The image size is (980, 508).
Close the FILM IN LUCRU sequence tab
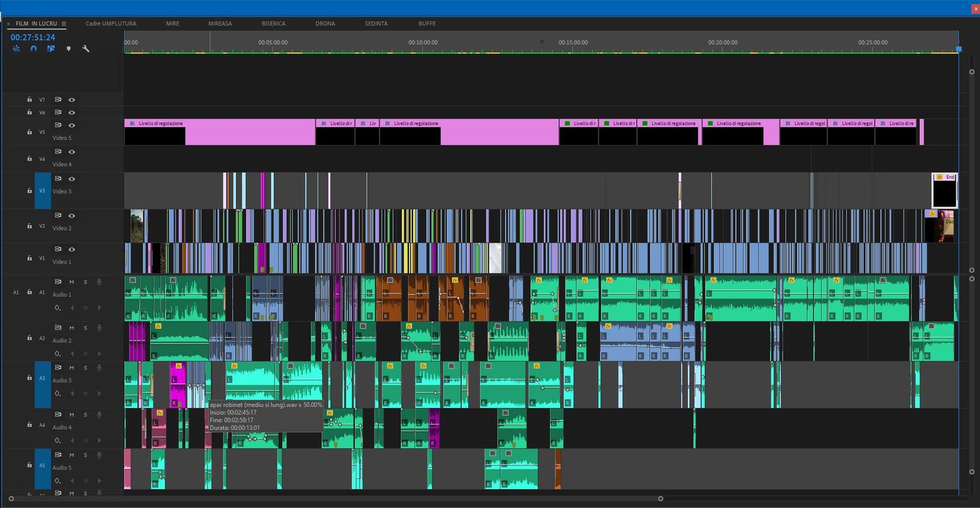8,24
